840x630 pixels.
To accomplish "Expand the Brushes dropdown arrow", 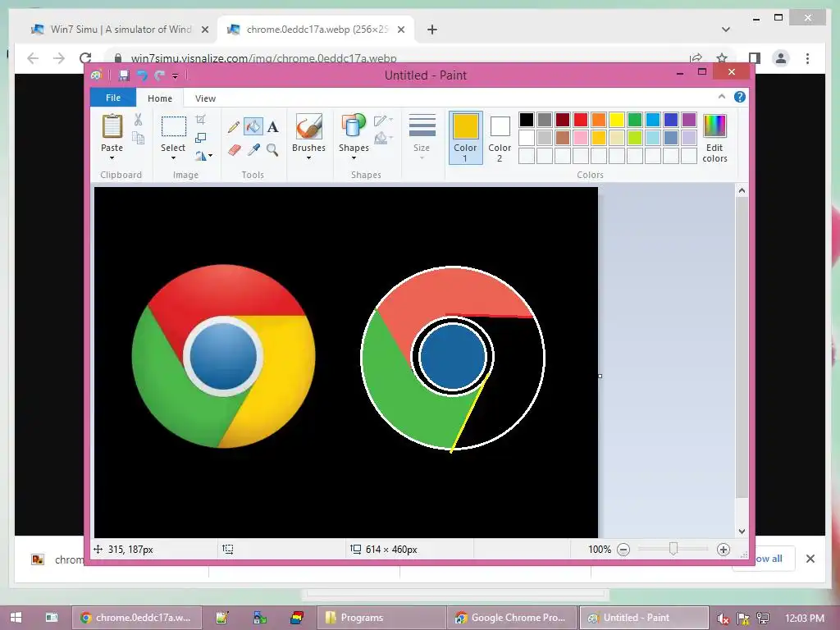I will click(308, 158).
